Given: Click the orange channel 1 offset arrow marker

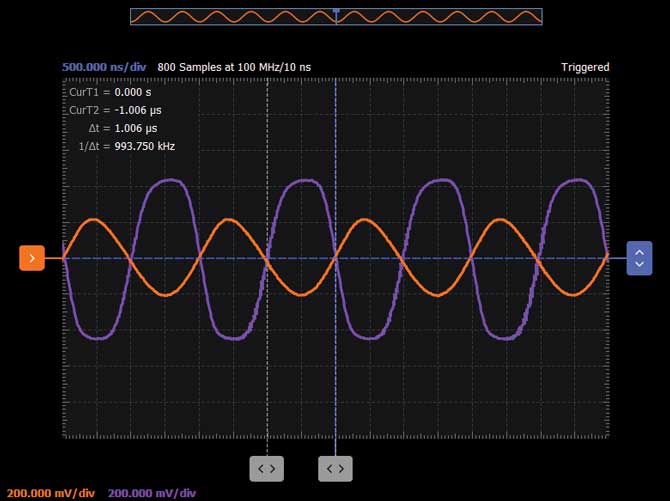Looking at the screenshot, I should coord(32,258).
